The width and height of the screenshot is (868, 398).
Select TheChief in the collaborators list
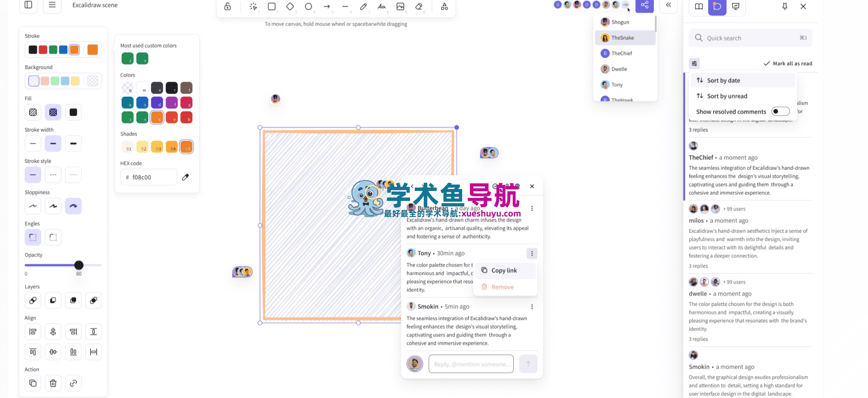(x=625, y=53)
